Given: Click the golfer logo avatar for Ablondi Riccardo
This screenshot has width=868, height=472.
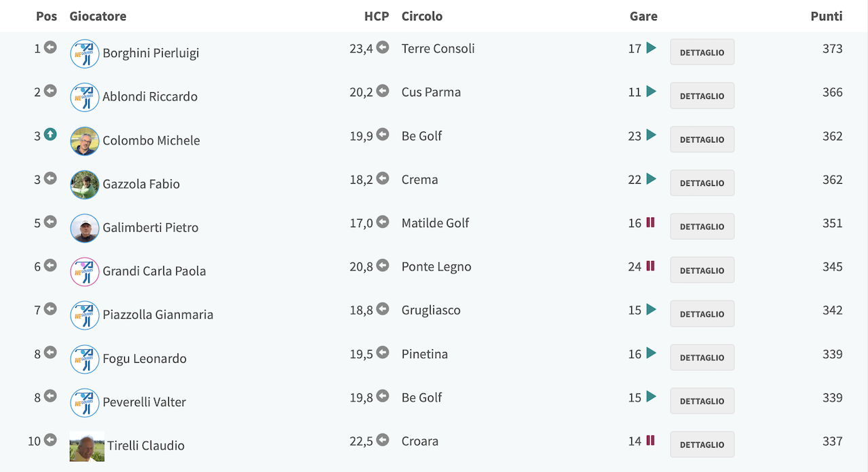Looking at the screenshot, I should (x=85, y=97).
